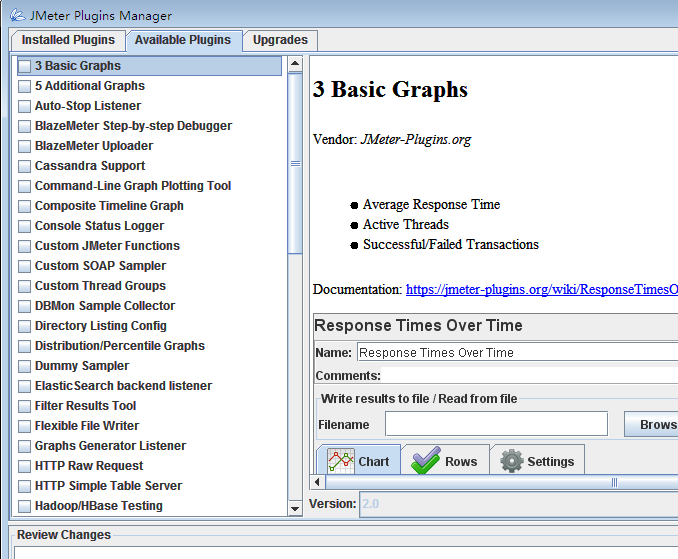Click the Chart tab graph icon
This screenshot has width=678, height=559.
[341, 461]
